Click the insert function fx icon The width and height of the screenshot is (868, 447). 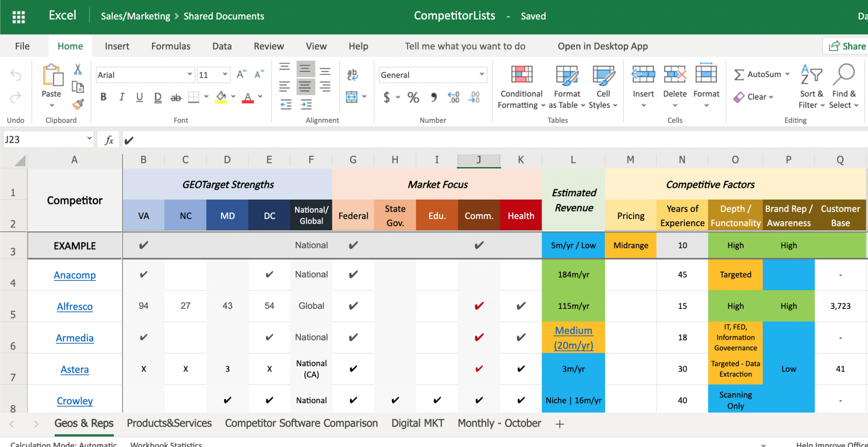click(x=109, y=140)
